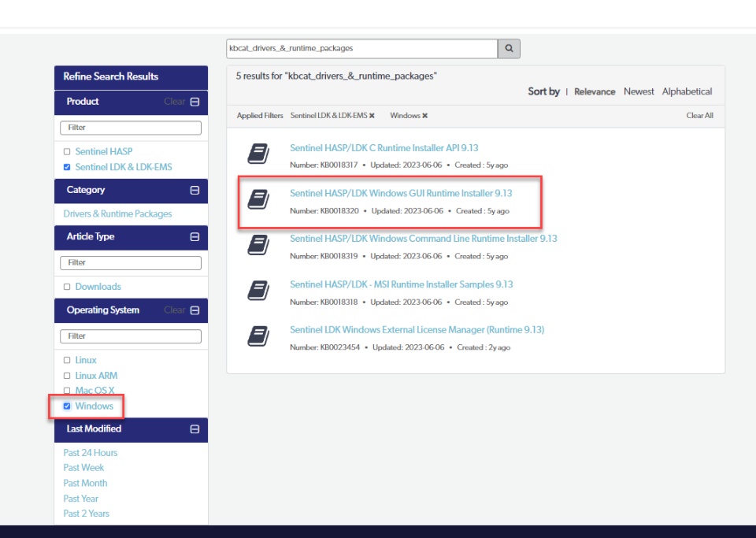Remove the Windows applied filter chip

[x=424, y=116]
